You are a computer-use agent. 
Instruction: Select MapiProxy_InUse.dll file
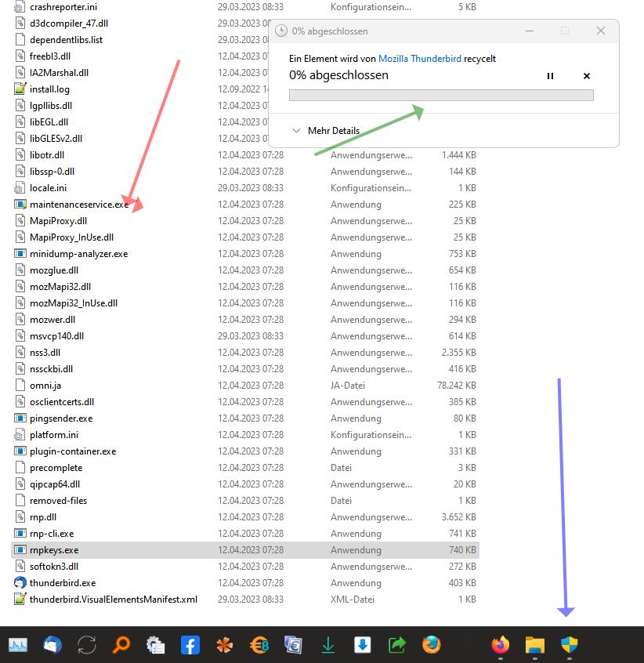coord(72,237)
